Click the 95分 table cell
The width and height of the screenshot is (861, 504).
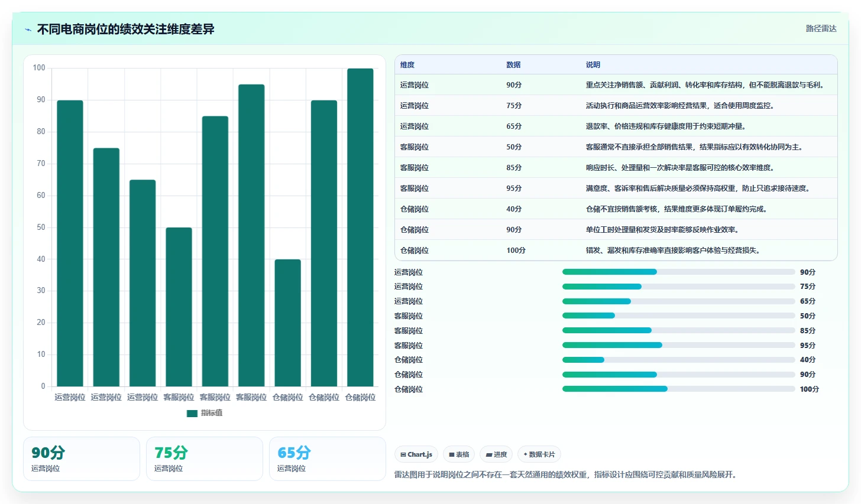514,188
